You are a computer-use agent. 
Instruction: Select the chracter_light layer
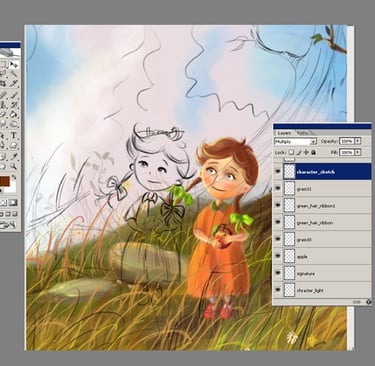click(328, 290)
